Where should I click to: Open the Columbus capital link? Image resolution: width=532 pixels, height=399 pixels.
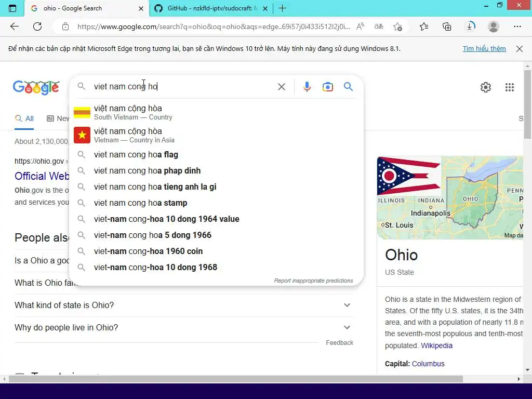(x=428, y=364)
